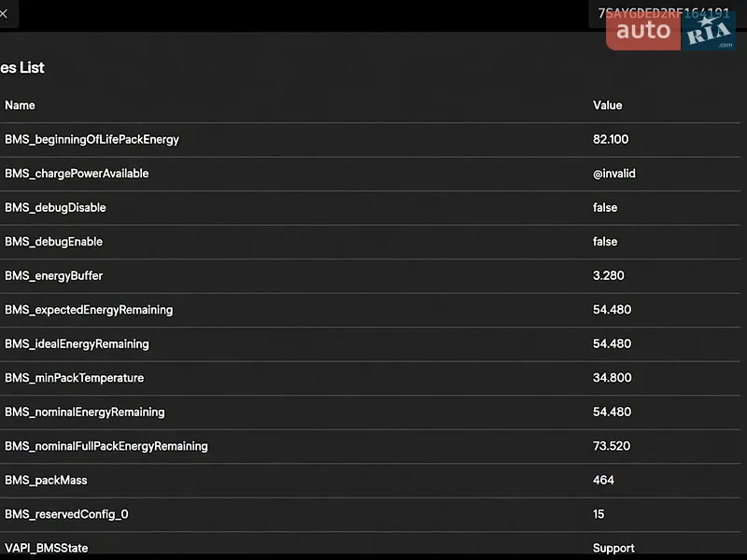Click BMS_expectedEnergyRemaining name
The width and height of the screenshot is (747, 560).
[x=89, y=310]
